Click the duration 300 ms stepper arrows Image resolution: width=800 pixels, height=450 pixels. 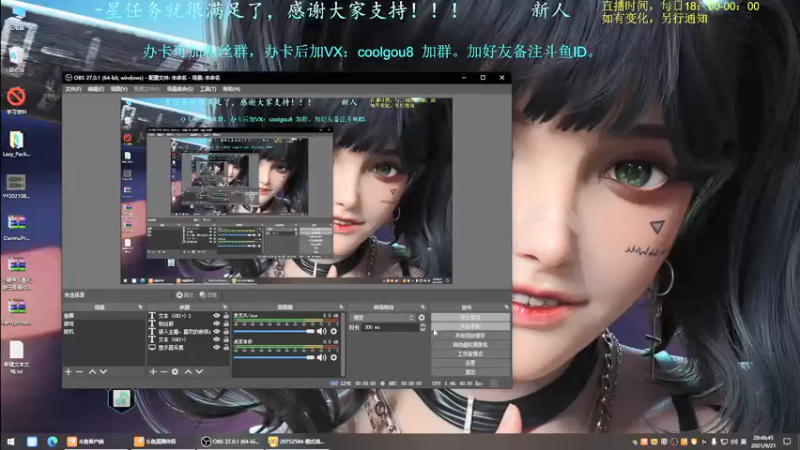pyautogui.click(x=422, y=327)
